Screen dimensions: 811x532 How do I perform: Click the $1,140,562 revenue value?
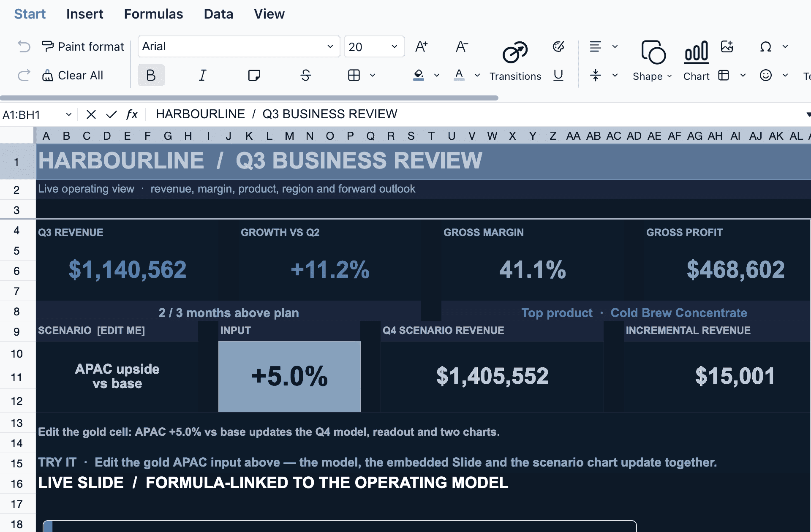tap(128, 269)
